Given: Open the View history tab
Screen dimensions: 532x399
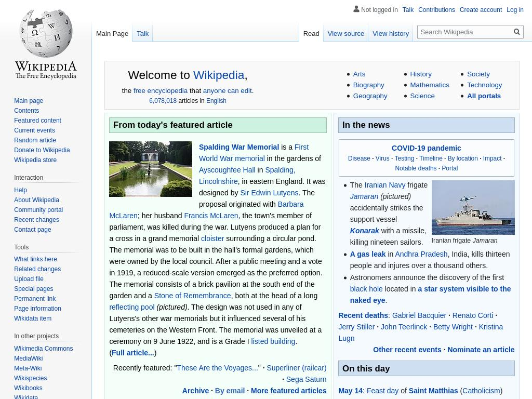Looking at the screenshot, I should (x=391, y=34).
